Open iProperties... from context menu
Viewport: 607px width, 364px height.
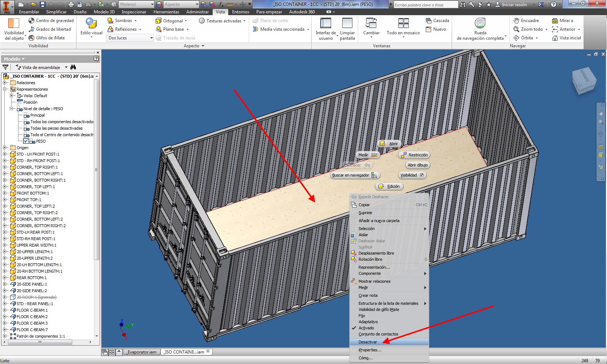tap(389, 350)
